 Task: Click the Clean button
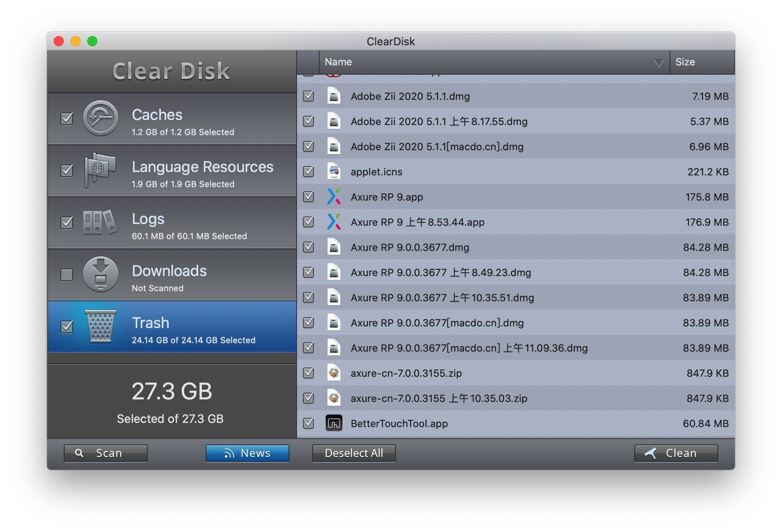click(676, 453)
